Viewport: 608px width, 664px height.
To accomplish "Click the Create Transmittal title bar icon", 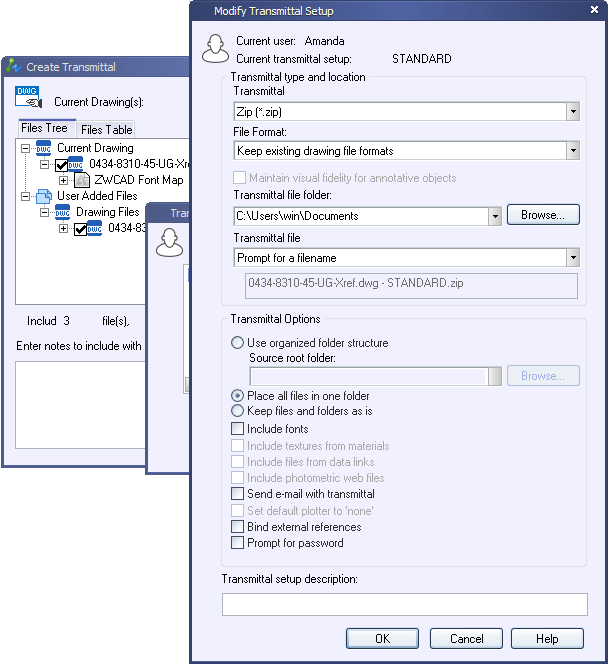I will tap(14, 66).
